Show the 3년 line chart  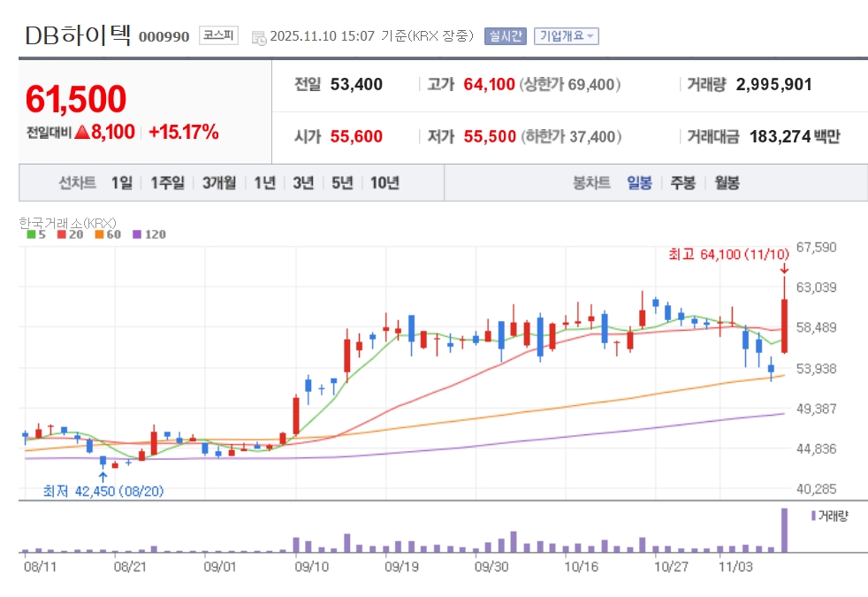[303, 183]
